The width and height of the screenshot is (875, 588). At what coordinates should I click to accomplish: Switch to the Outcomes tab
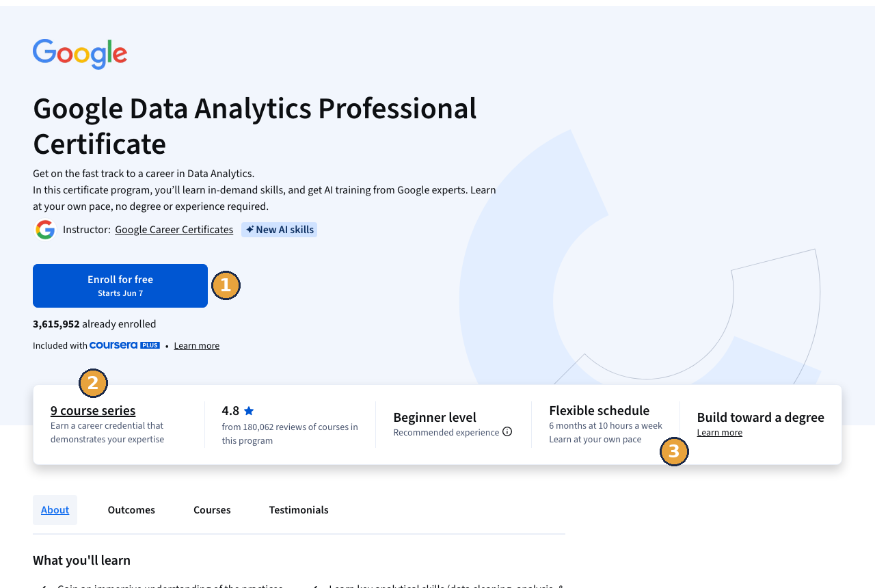[x=131, y=510]
